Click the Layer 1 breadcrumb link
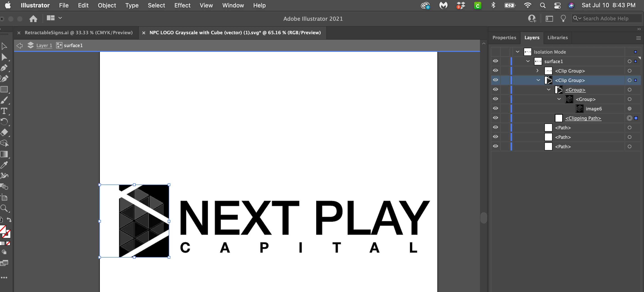 tap(44, 46)
